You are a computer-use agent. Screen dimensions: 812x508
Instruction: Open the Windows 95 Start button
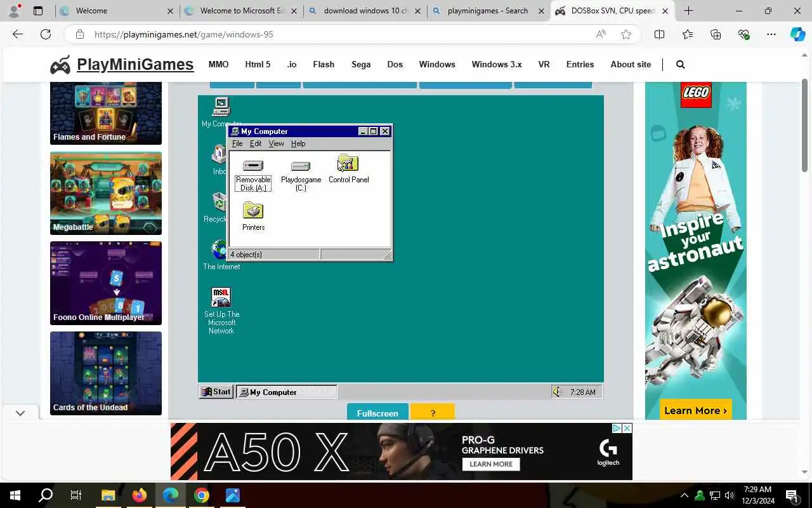pos(216,392)
